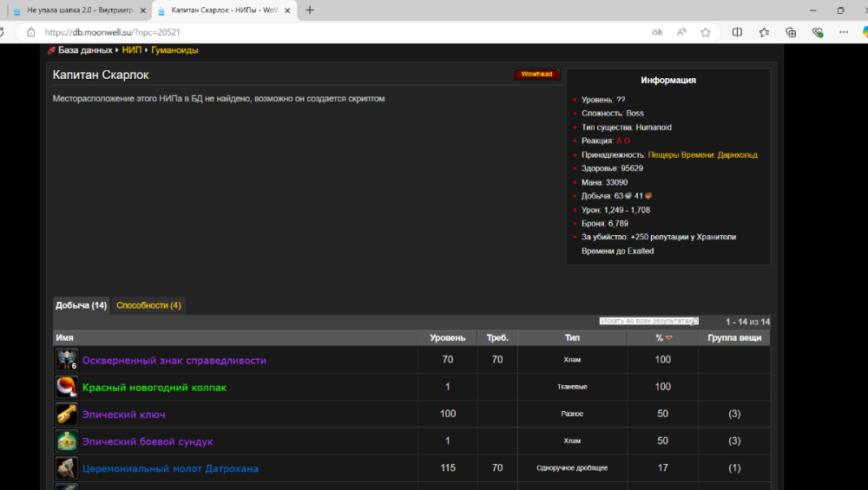
Task: Open a new browser tab
Action: coord(310,10)
